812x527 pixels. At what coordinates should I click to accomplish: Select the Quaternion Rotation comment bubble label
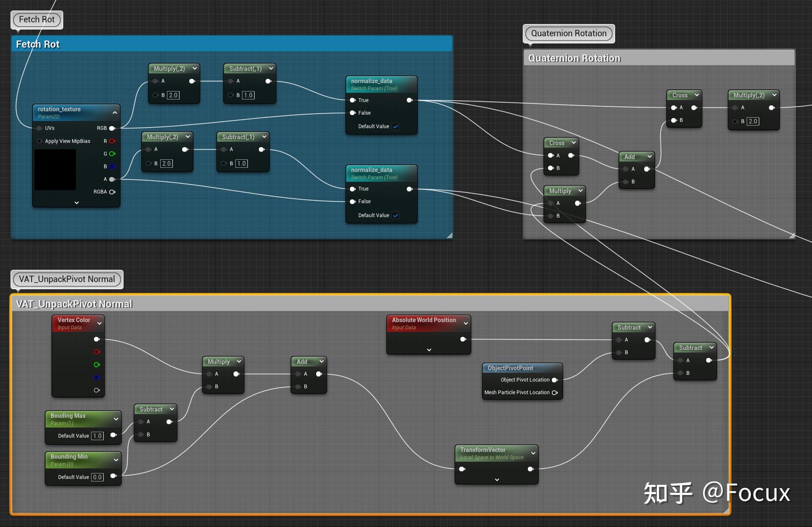click(x=568, y=33)
